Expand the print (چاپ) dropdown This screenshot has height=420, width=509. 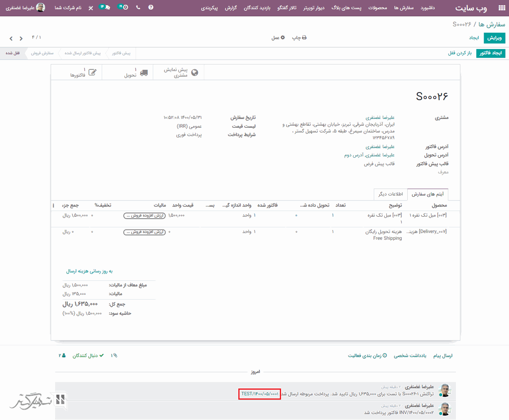point(299,38)
